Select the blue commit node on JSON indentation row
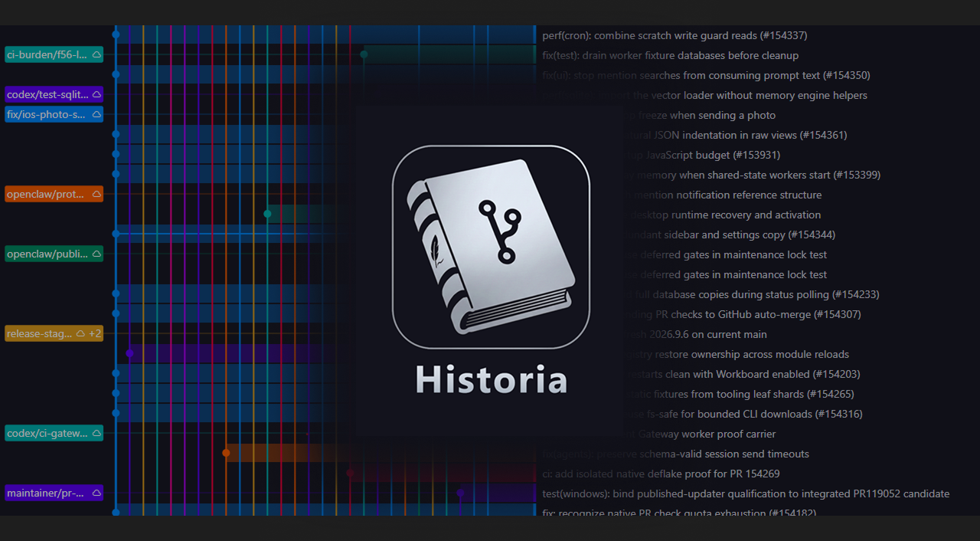Screen dimensions: 980x541 point(116,134)
